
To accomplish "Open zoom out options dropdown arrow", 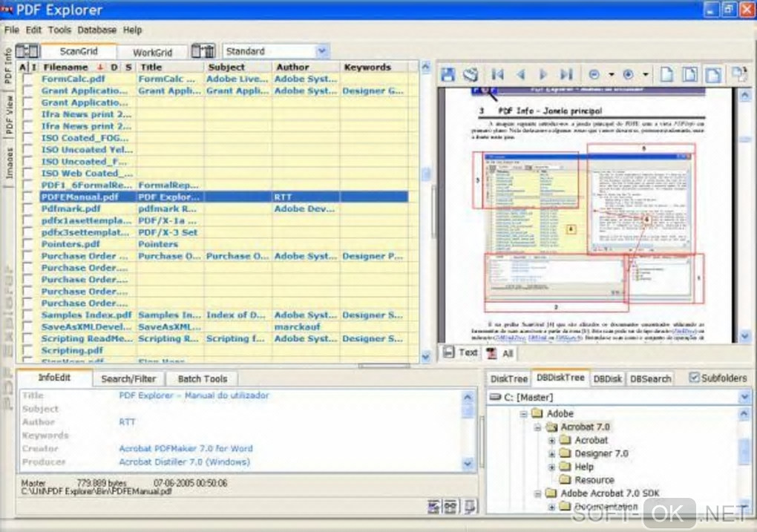I will coord(612,74).
